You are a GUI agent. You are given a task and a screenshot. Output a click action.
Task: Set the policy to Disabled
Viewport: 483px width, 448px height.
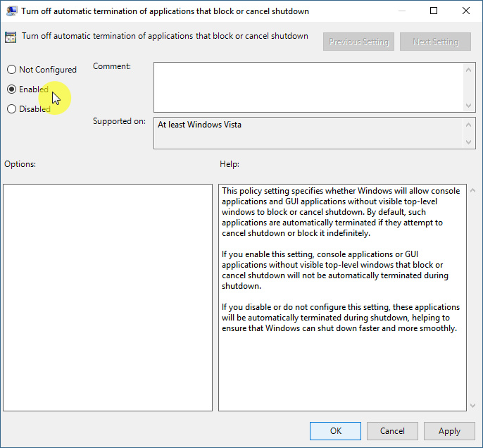click(11, 109)
